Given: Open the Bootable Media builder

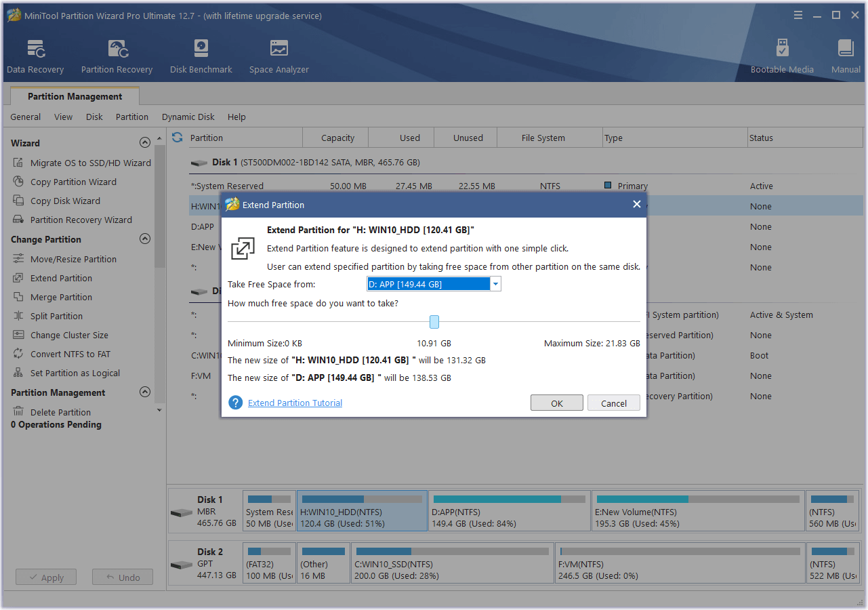Looking at the screenshot, I should pos(782,56).
